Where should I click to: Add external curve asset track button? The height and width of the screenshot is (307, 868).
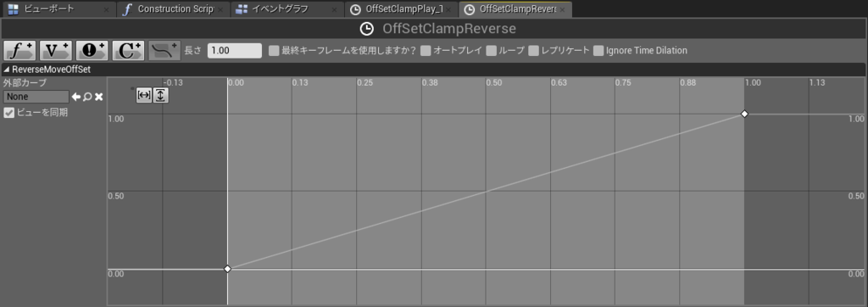[164, 50]
